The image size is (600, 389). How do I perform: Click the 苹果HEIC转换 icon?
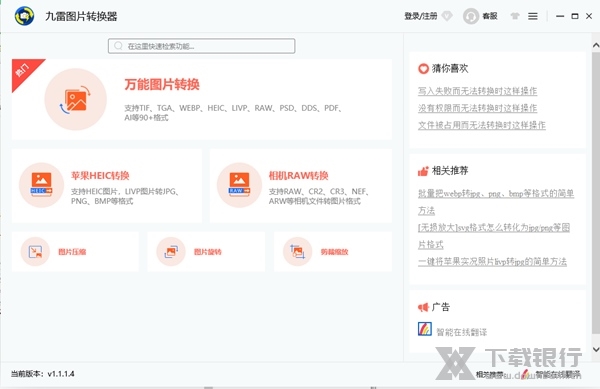click(41, 185)
